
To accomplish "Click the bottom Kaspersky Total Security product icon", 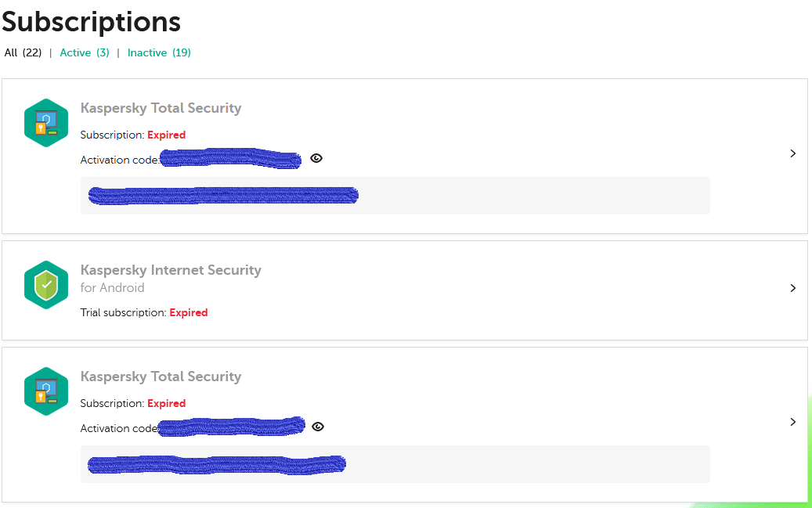I will 46,391.
